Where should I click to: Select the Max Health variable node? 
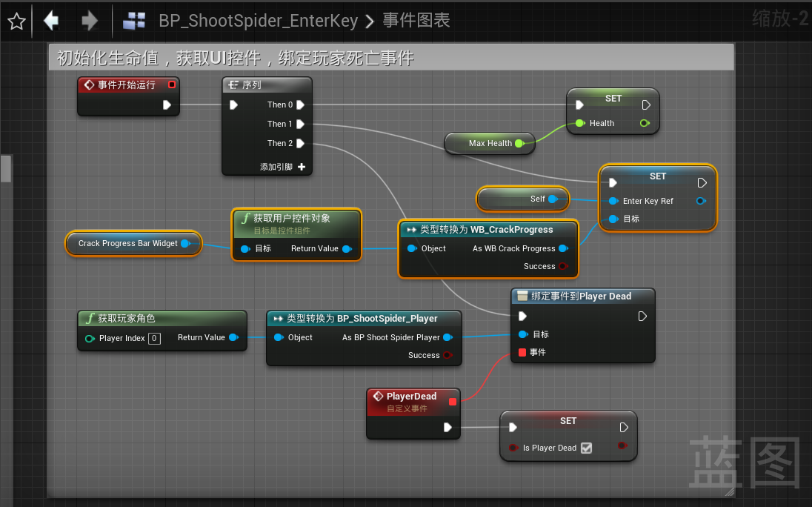489,144
